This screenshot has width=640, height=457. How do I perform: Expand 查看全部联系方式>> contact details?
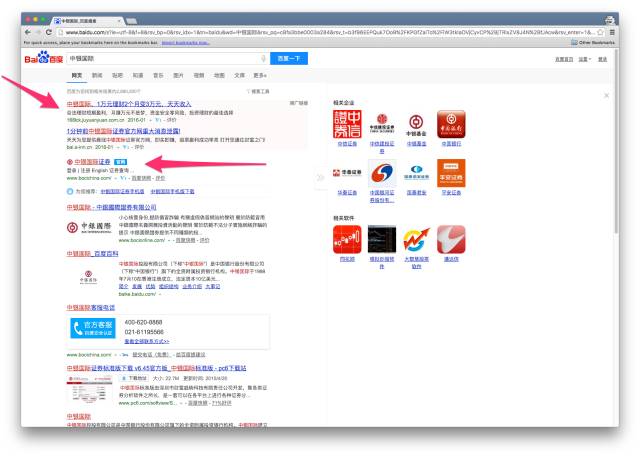pyautogui.click(x=147, y=341)
